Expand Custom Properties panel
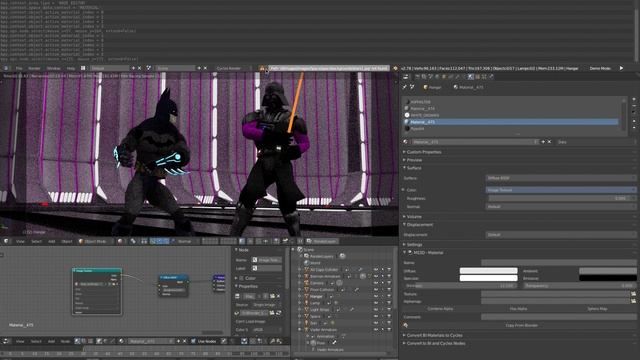640x360 pixels. pyautogui.click(x=424, y=152)
